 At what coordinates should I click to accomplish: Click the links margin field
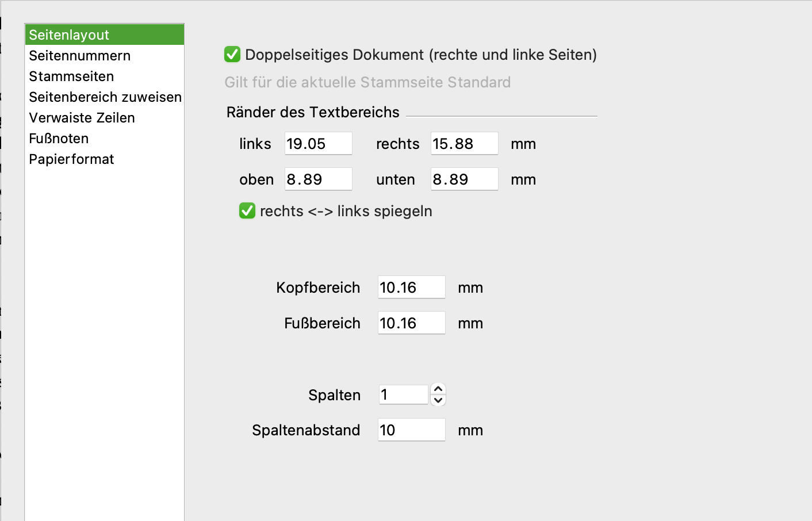(x=318, y=144)
